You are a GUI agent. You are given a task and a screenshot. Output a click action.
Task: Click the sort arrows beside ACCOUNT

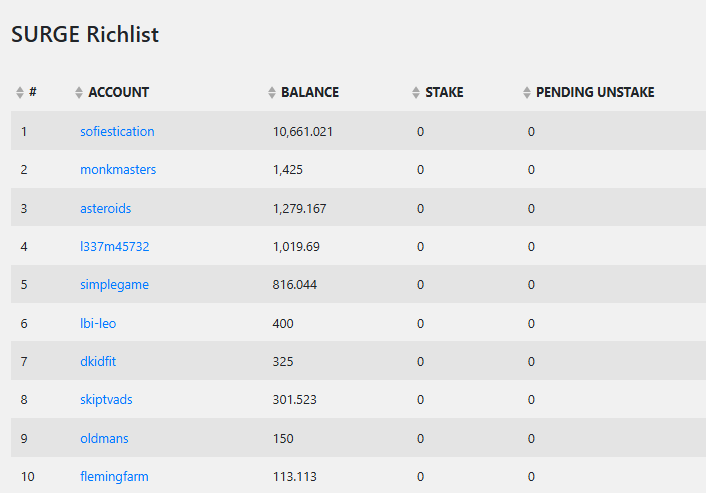click(x=79, y=92)
